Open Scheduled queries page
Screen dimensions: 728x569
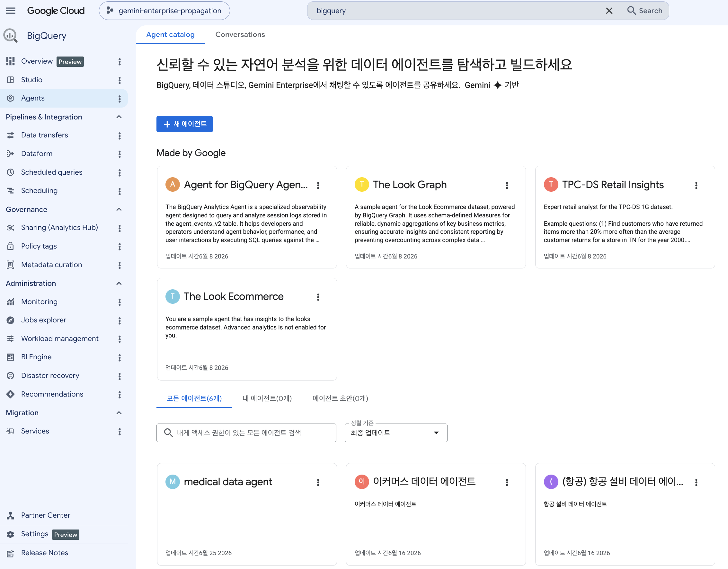(x=52, y=172)
